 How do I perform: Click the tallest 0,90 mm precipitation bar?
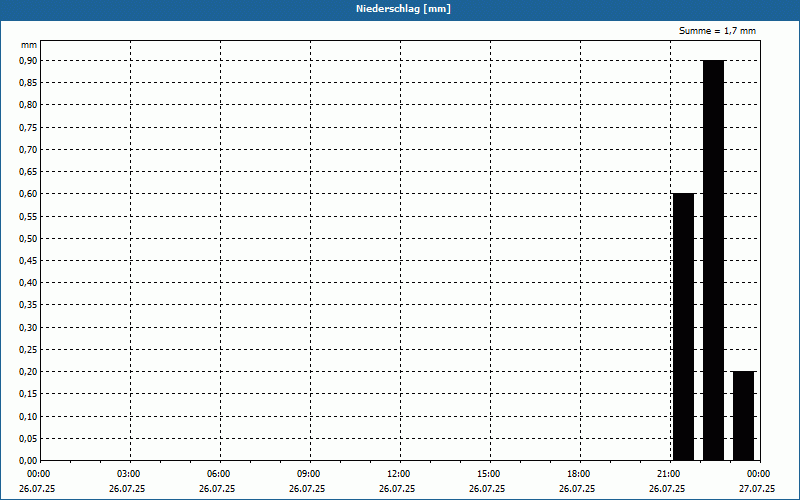[x=713, y=260]
